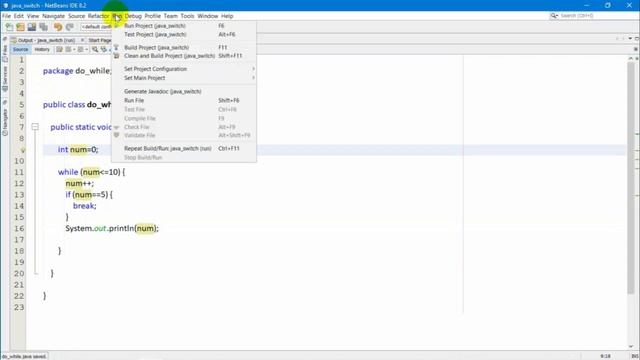The width and height of the screenshot is (640, 360).
Task: Click the scroll up arrow of editor
Action: (x=631, y=58)
